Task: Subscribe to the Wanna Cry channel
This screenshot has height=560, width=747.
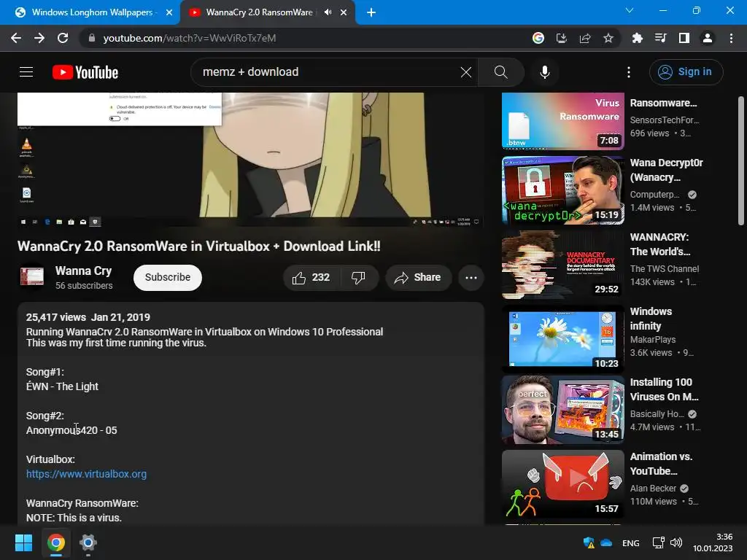Action: coord(168,278)
